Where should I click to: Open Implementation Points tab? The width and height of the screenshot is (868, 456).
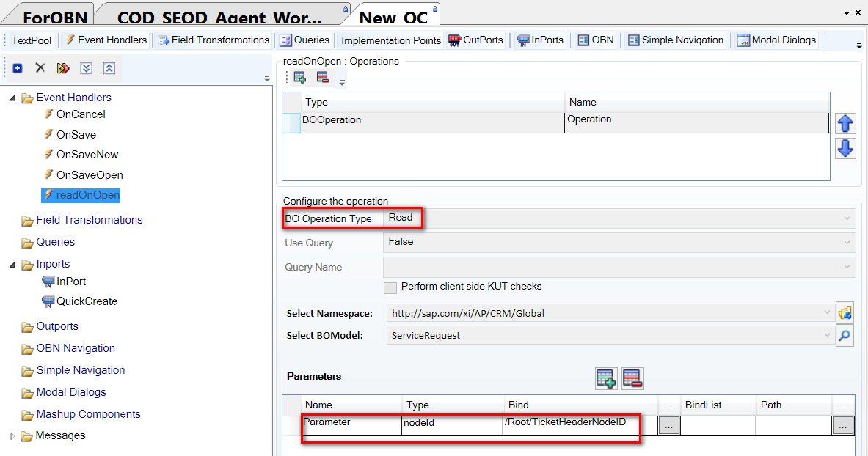[391, 40]
